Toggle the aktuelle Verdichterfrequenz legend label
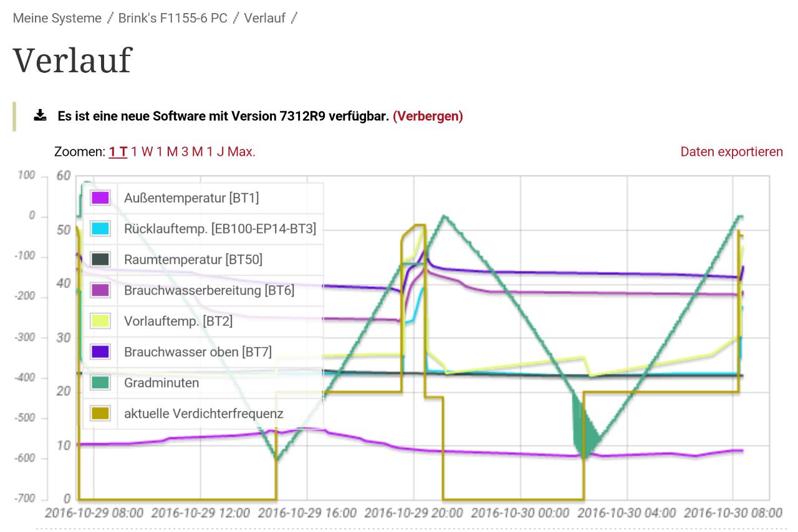 (x=204, y=413)
